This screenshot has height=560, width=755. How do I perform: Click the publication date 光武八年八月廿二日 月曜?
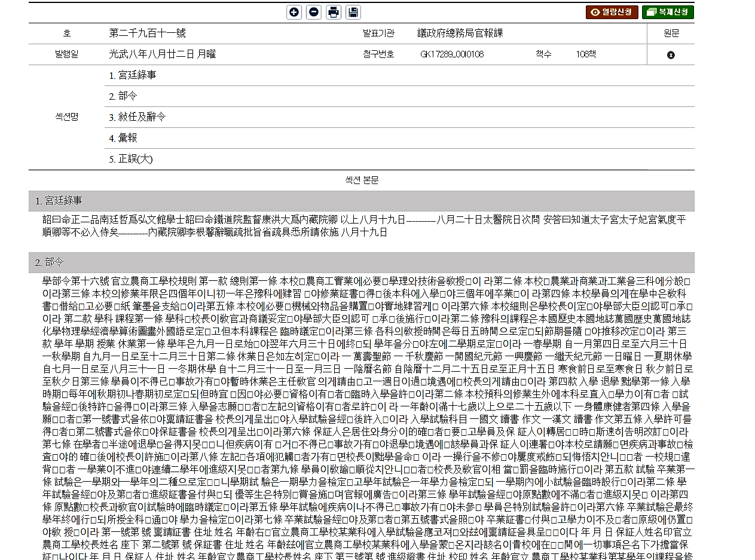click(162, 54)
